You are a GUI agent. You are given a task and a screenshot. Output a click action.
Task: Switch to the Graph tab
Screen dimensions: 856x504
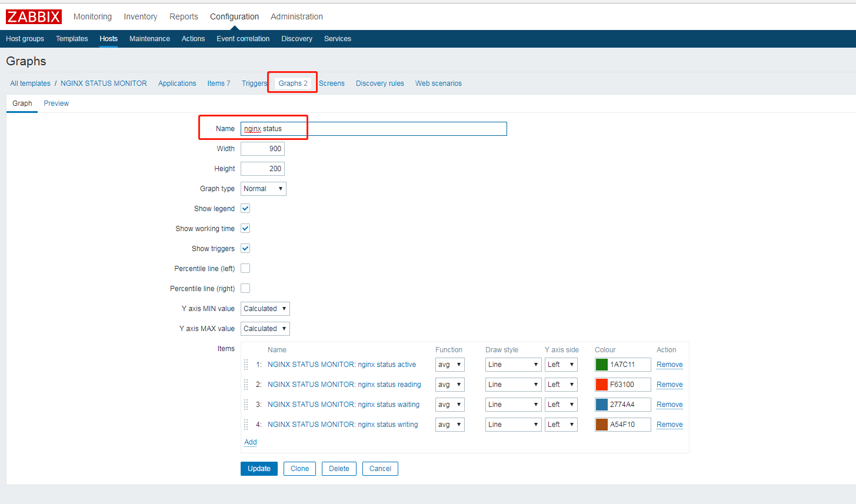click(22, 104)
